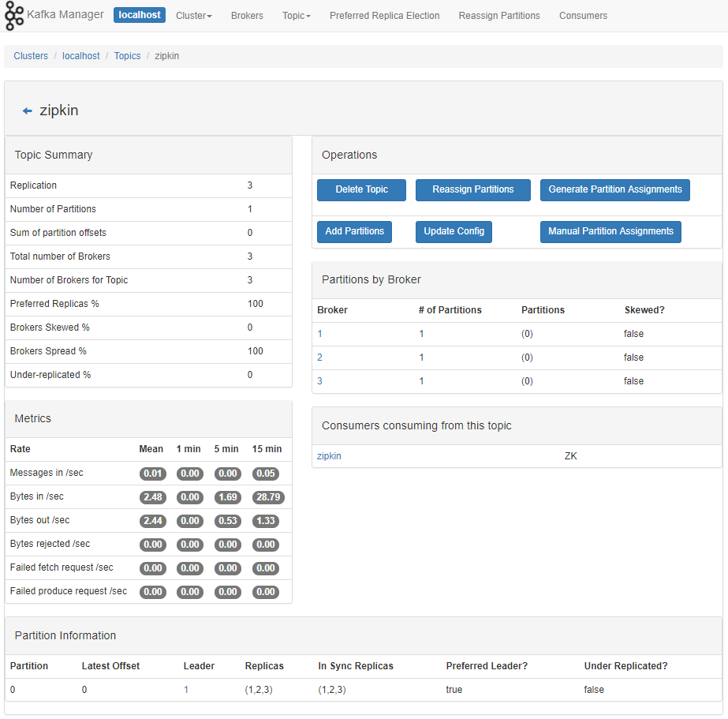
Task: Click Generate Partition Assignments button
Action: (615, 190)
